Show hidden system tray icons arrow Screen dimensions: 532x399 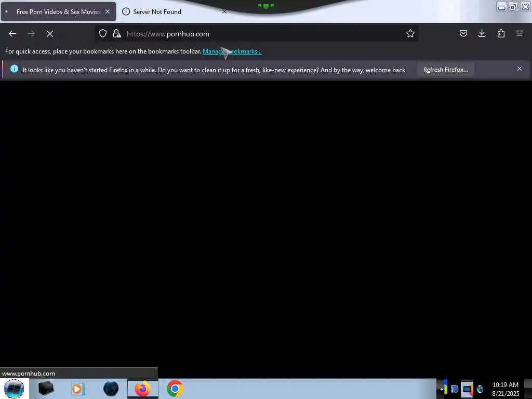pos(442,389)
